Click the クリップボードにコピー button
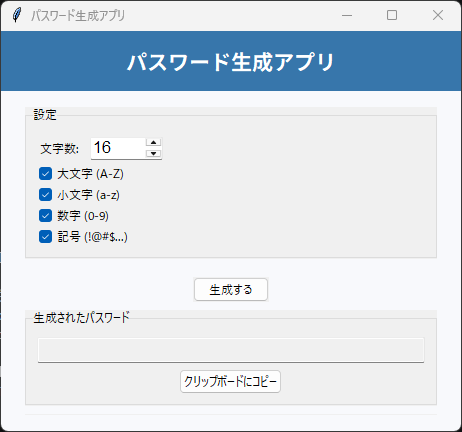 click(230, 381)
